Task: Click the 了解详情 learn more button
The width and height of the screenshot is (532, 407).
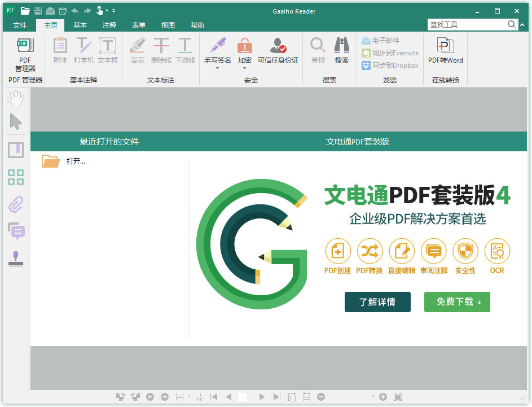Action: [377, 302]
